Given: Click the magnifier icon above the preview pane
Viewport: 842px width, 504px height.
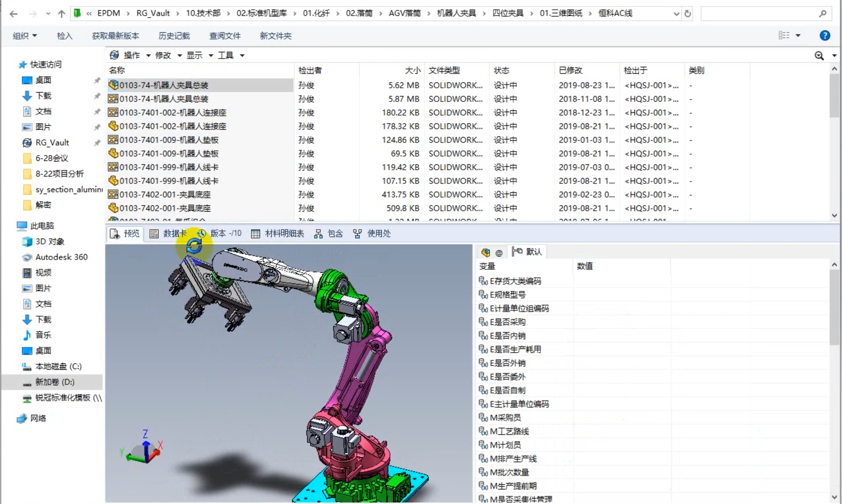Looking at the screenshot, I should click(x=819, y=56).
